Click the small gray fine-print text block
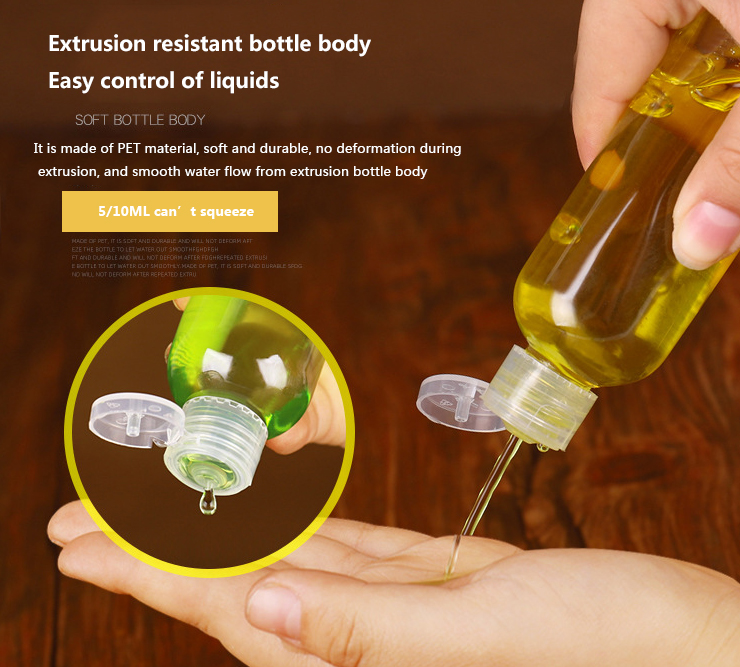This screenshot has width=740, height=667. (x=187, y=257)
